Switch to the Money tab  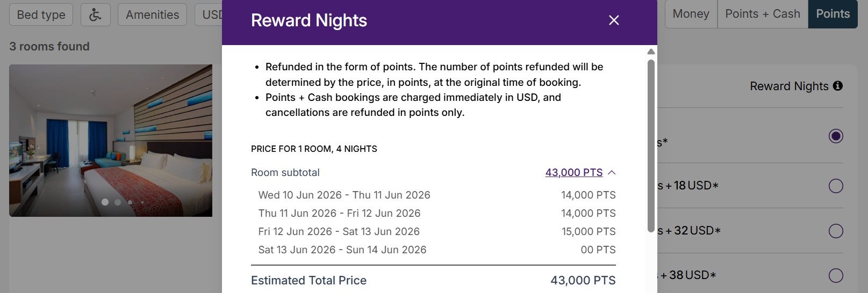pyautogui.click(x=691, y=14)
